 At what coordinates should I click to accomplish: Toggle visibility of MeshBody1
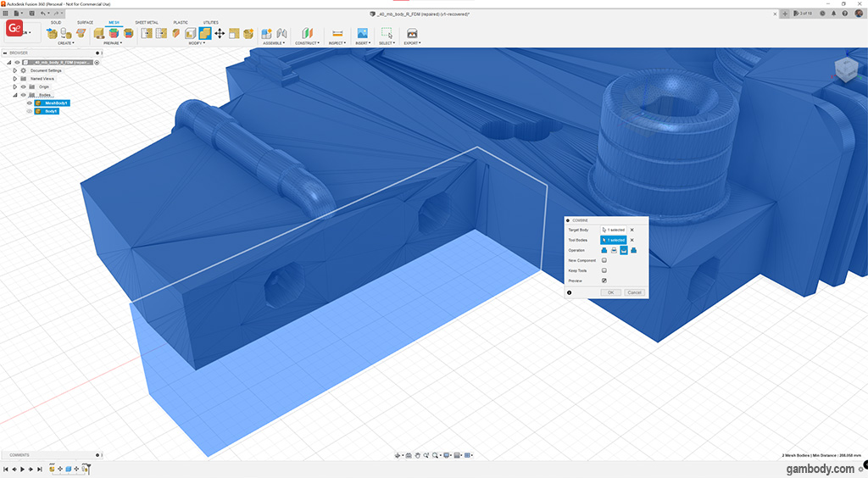29,103
